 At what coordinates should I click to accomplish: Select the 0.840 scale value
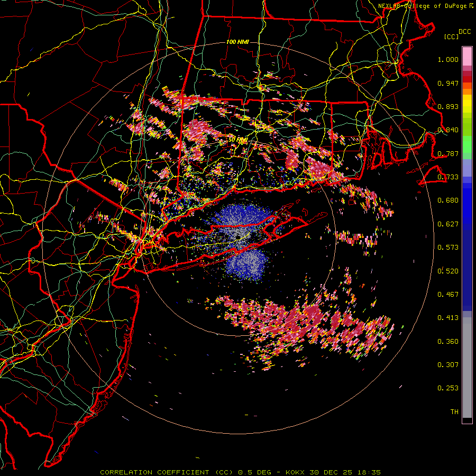pyautogui.click(x=448, y=130)
